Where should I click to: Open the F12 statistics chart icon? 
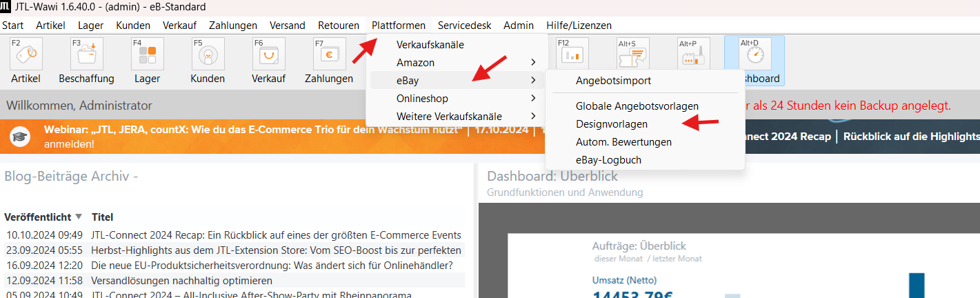pos(572,54)
